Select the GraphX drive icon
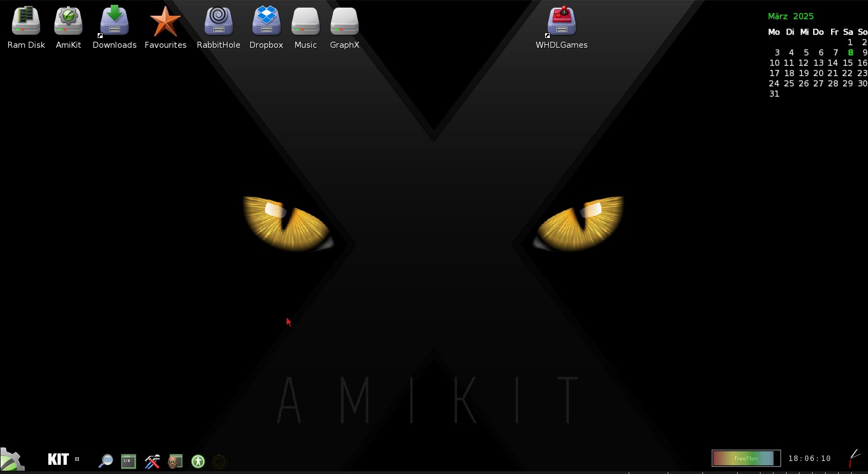The width and height of the screenshot is (868, 474). [344, 22]
